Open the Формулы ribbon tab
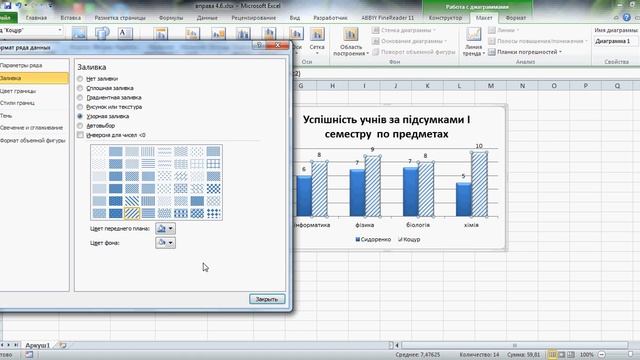 (x=171, y=18)
